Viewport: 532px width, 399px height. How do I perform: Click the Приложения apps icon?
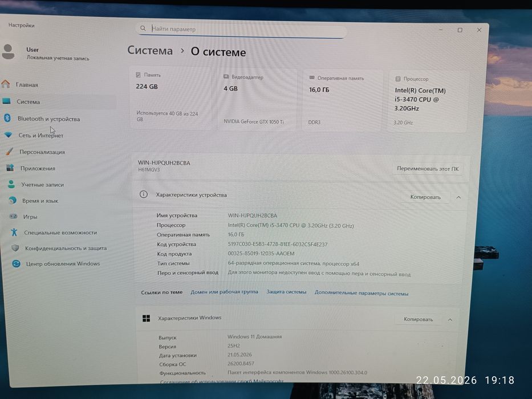coord(10,168)
